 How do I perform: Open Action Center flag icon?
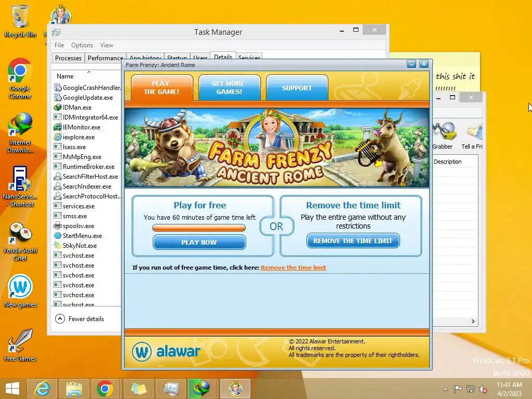(458, 389)
